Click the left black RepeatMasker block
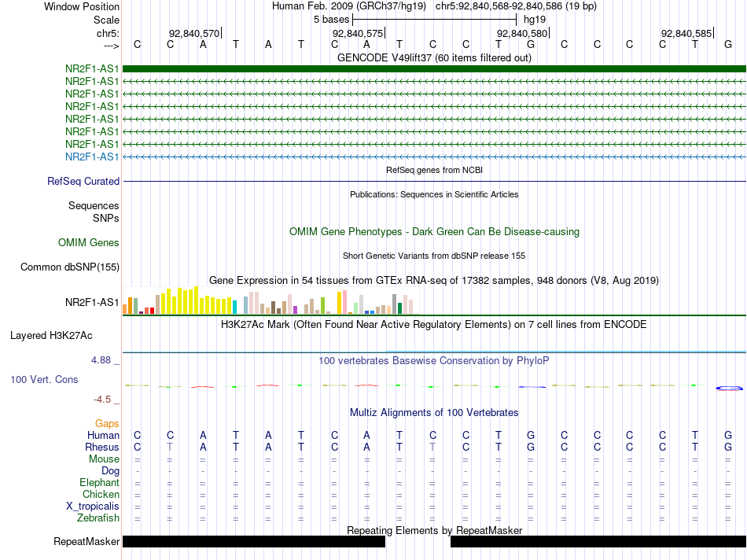 (x=254, y=541)
